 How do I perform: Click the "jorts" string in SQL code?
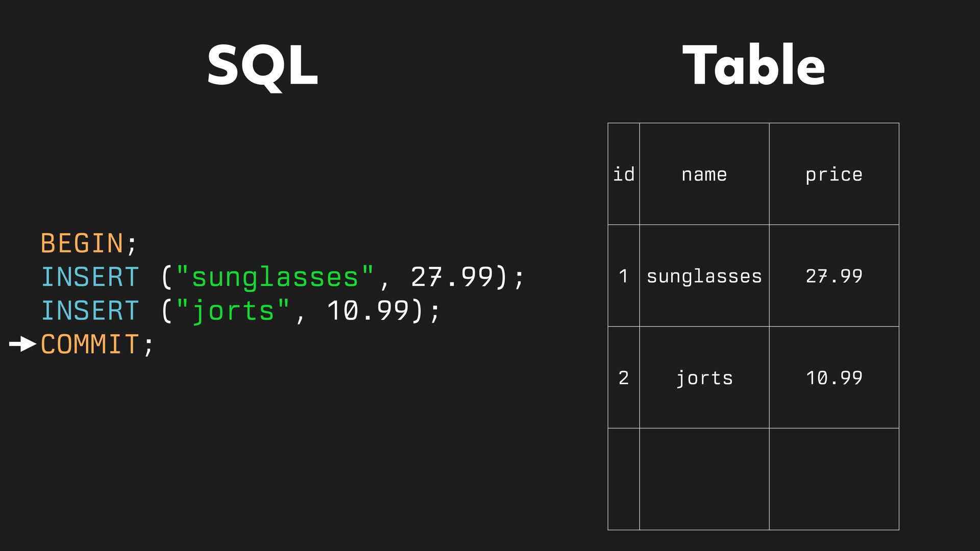233,311
